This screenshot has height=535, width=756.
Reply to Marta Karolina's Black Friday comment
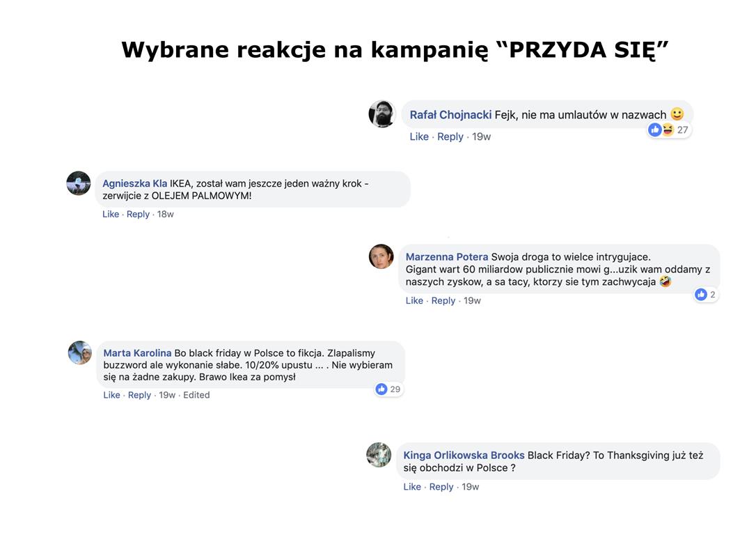point(139,395)
